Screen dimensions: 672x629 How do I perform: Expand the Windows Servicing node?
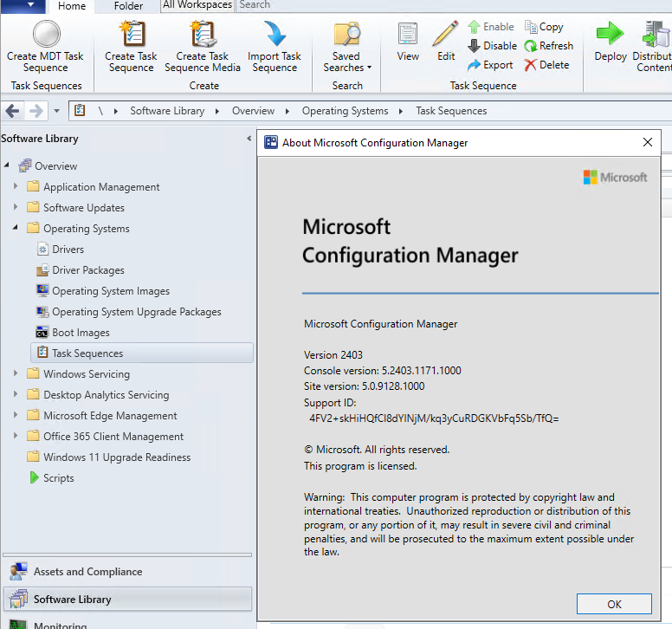click(x=16, y=373)
